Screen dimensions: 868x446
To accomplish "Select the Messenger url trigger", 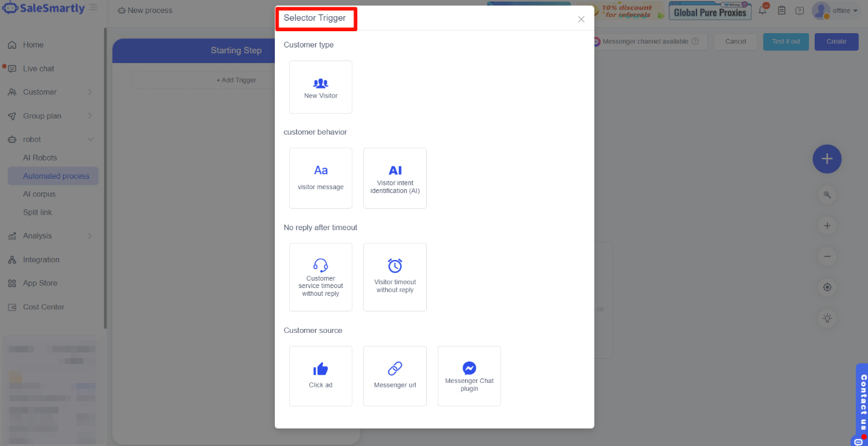I will [394, 376].
